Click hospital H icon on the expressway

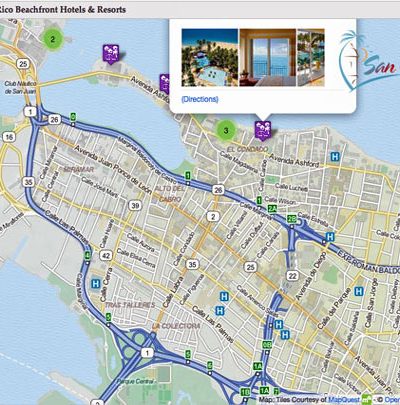[330, 237]
